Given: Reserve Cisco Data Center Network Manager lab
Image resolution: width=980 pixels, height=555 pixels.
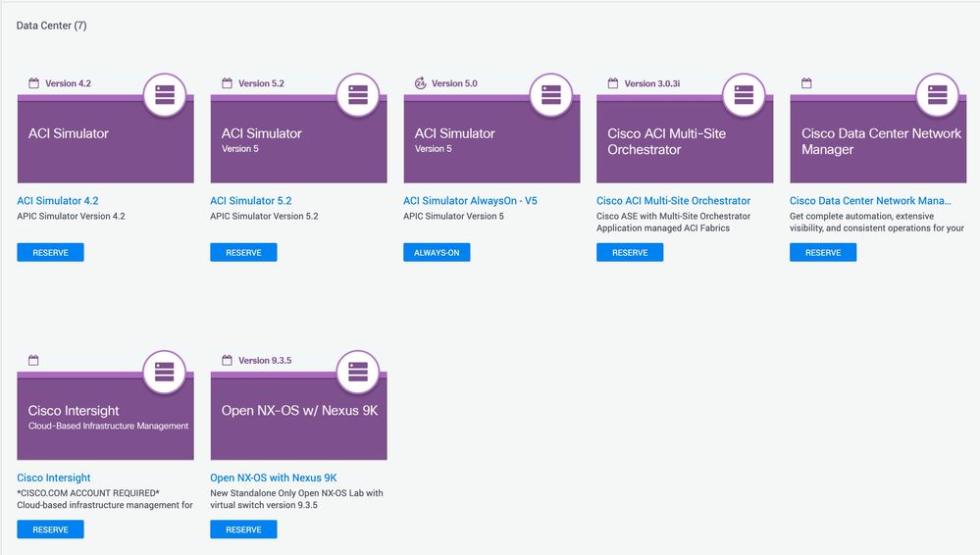Looking at the screenshot, I should pyautogui.click(x=823, y=253).
